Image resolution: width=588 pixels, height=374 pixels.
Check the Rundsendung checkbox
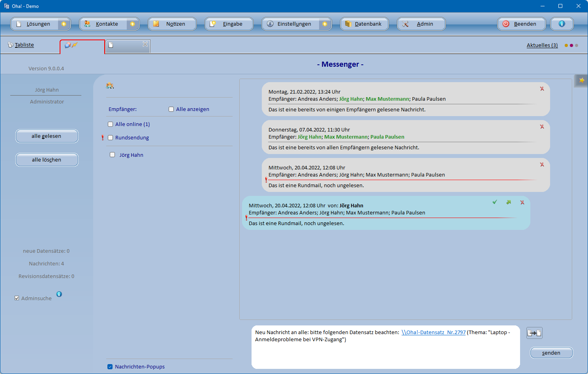pyautogui.click(x=111, y=138)
